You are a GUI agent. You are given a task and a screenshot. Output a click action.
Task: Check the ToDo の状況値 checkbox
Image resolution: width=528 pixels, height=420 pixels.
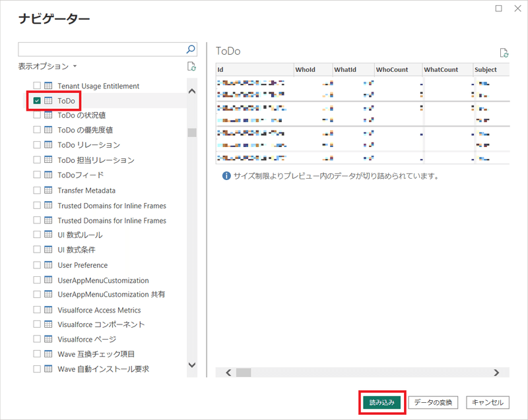(x=37, y=115)
